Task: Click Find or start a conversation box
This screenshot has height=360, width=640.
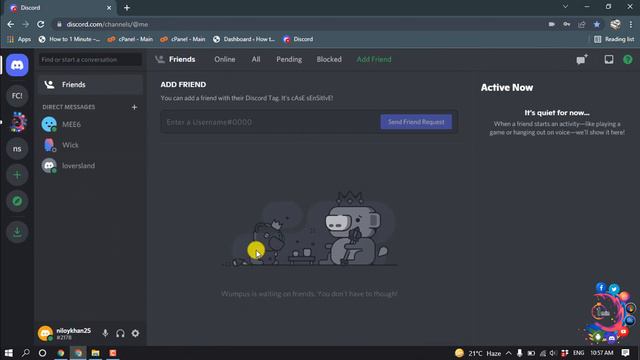Action: (90, 60)
